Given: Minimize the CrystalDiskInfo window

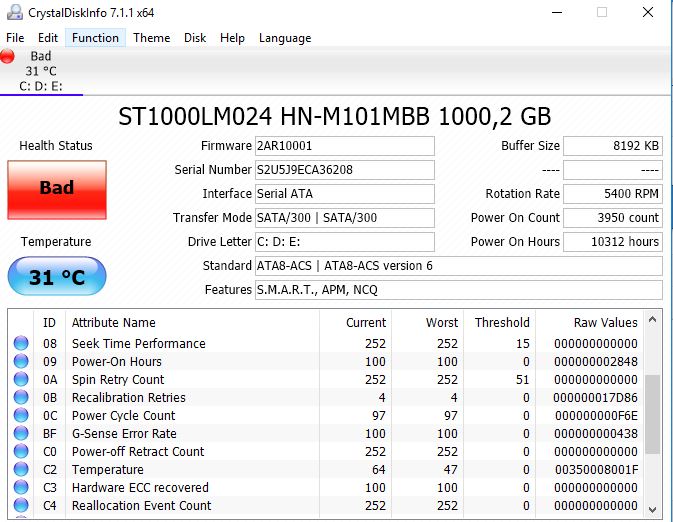Looking at the screenshot, I should [557, 12].
